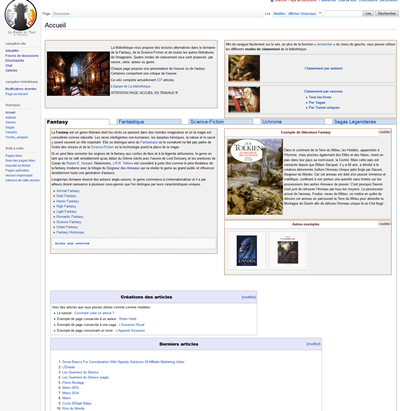Open Afficher l'historique tab
The width and height of the screenshot is (400, 411).
click(302, 14)
